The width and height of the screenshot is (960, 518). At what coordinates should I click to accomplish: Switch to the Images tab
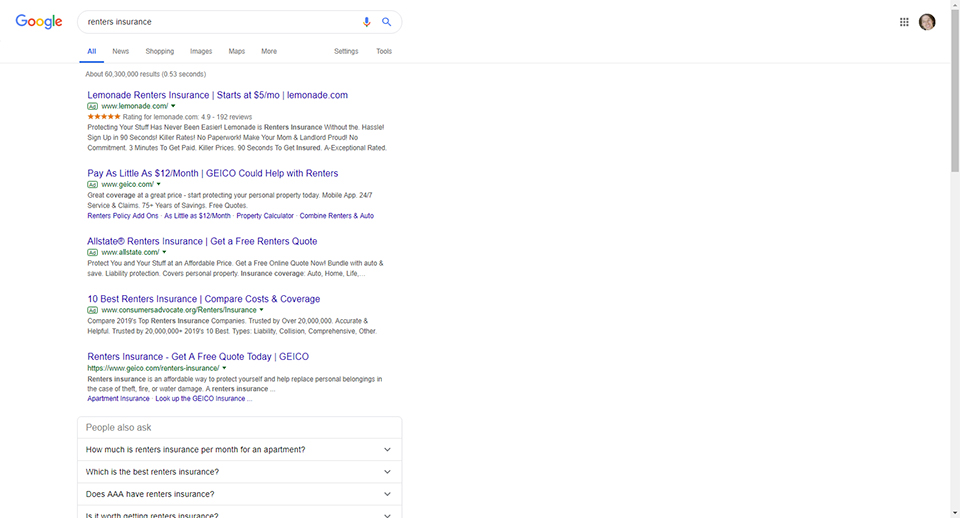coord(201,51)
